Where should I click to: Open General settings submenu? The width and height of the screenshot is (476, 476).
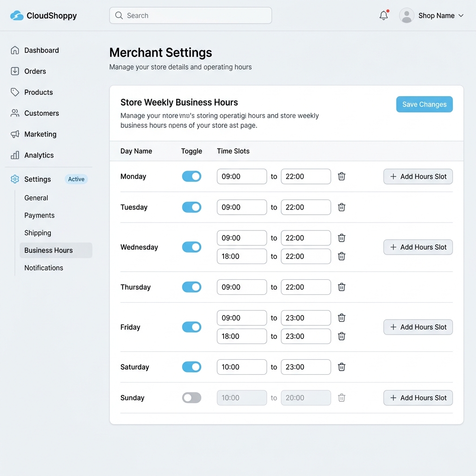[x=36, y=198]
